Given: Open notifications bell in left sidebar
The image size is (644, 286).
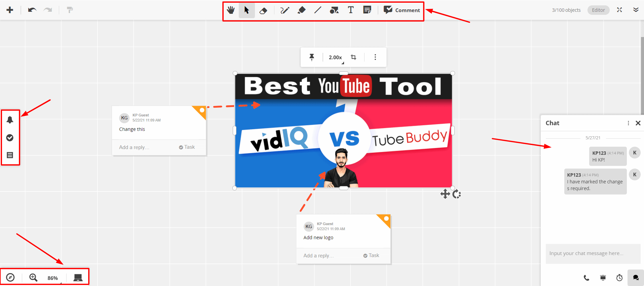Looking at the screenshot, I should [x=10, y=120].
